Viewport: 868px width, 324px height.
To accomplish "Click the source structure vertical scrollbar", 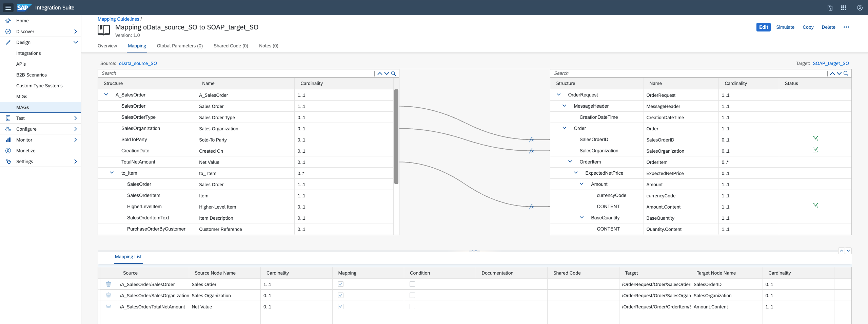I will (396, 136).
